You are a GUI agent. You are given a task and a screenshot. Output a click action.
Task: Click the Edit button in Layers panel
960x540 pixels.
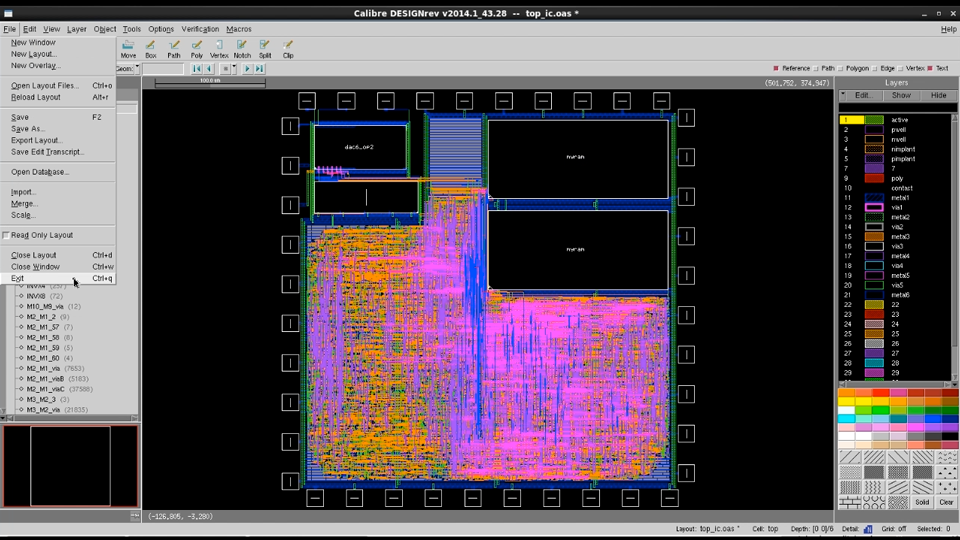(864, 96)
